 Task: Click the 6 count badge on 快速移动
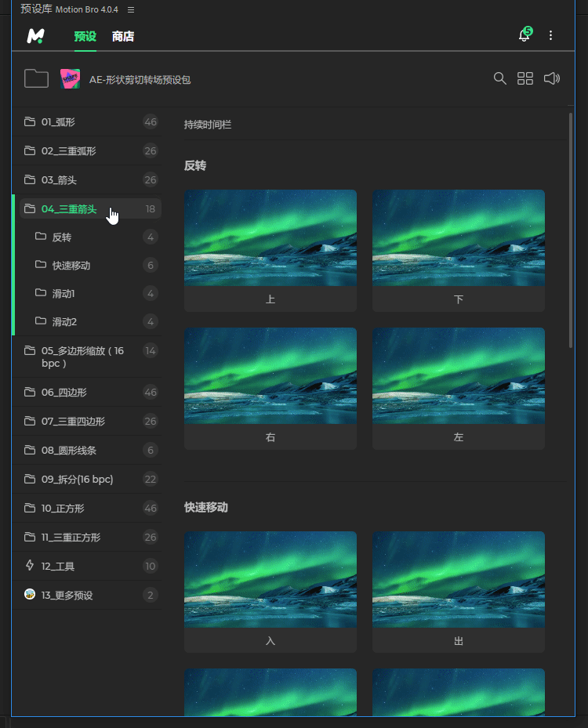[150, 266]
